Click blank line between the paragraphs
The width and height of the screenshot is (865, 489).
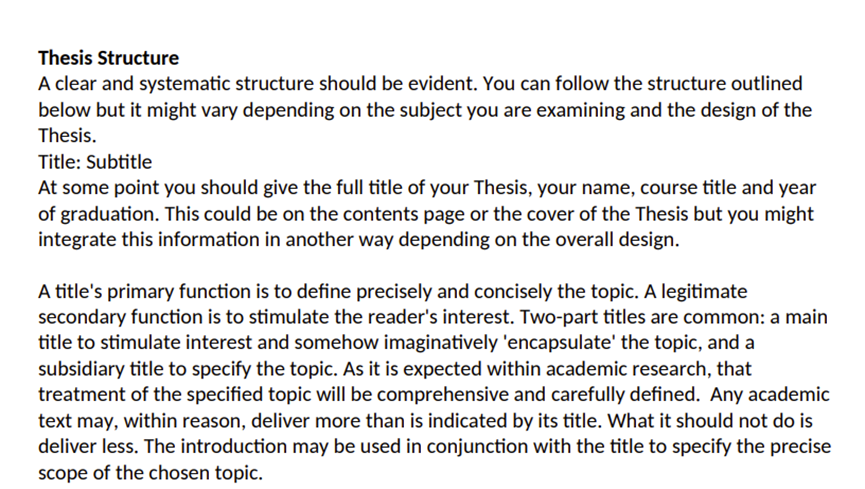(432, 265)
